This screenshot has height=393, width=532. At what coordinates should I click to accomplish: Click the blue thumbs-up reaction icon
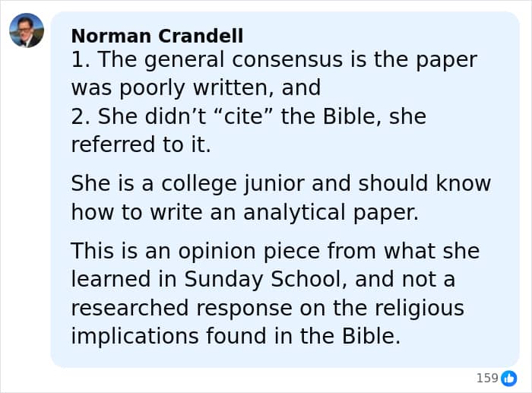pyautogui.click(x=508, y=378)
